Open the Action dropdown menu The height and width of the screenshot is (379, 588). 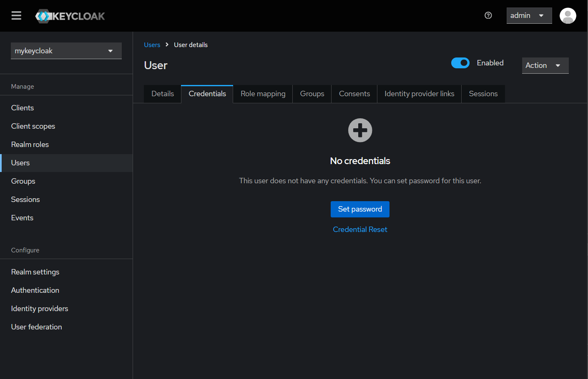[545, 65]
